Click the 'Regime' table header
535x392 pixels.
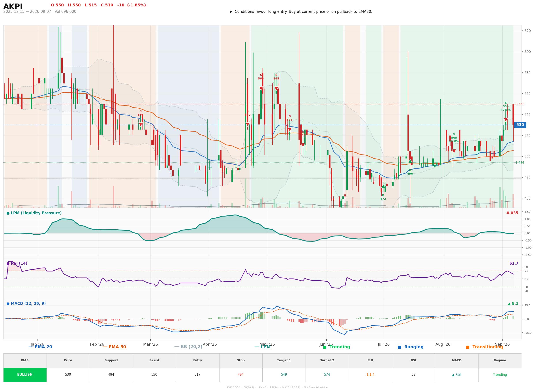[x=500, y=360]
